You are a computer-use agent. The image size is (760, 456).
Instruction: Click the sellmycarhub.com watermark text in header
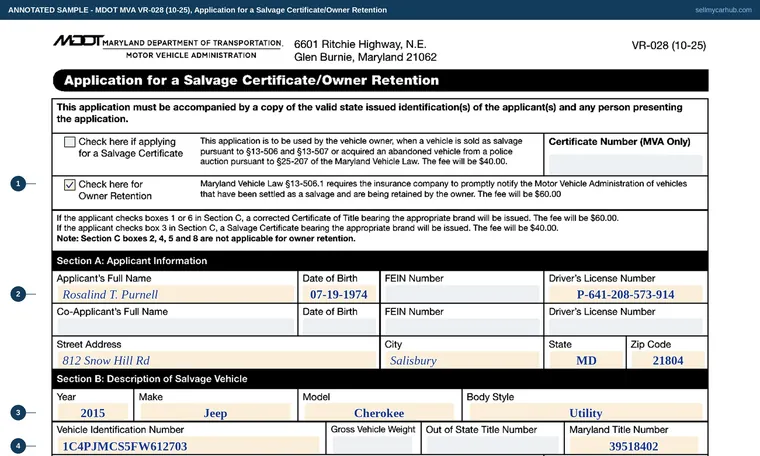723,10
